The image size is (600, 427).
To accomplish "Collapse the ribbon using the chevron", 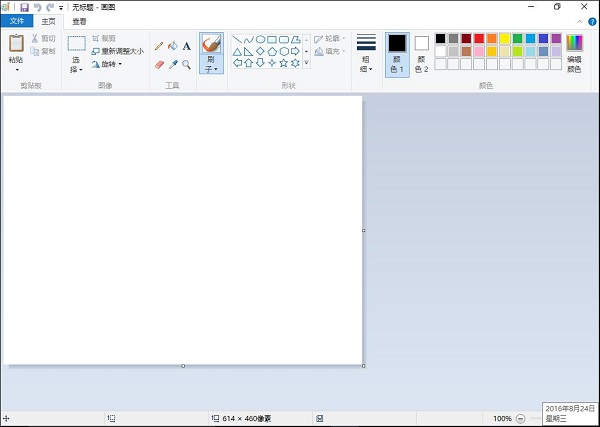I will point(580,21).
